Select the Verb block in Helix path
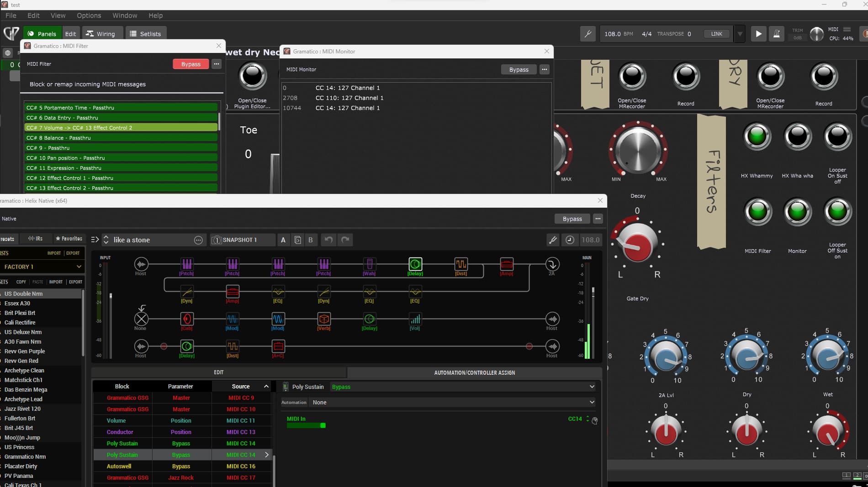868x487 pixels. tap(323, 319)
